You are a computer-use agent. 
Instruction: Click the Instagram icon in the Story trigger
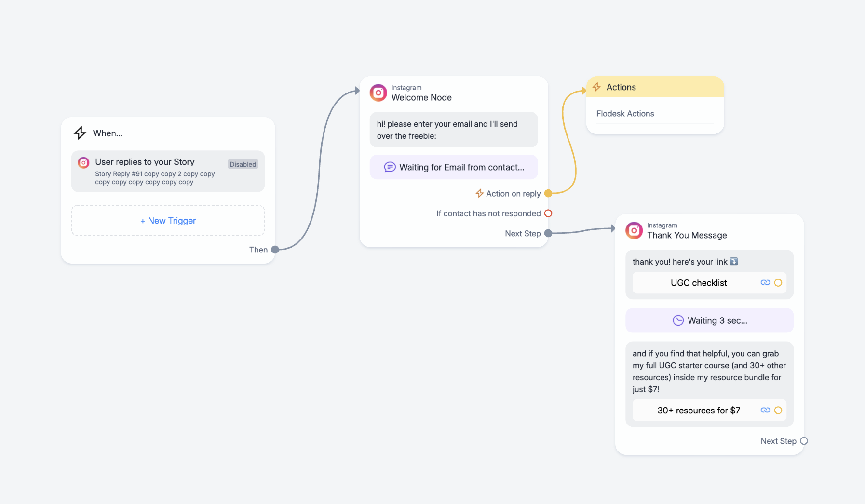(x=83, y=163)
